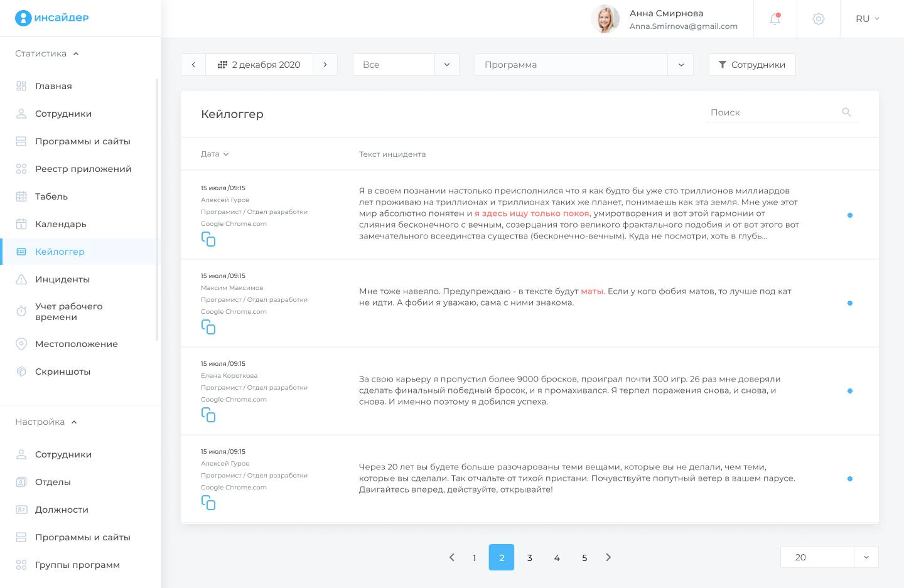Click the notification bell icon
Viewport: 904px width, 588px height.
[x=775, y=19]
